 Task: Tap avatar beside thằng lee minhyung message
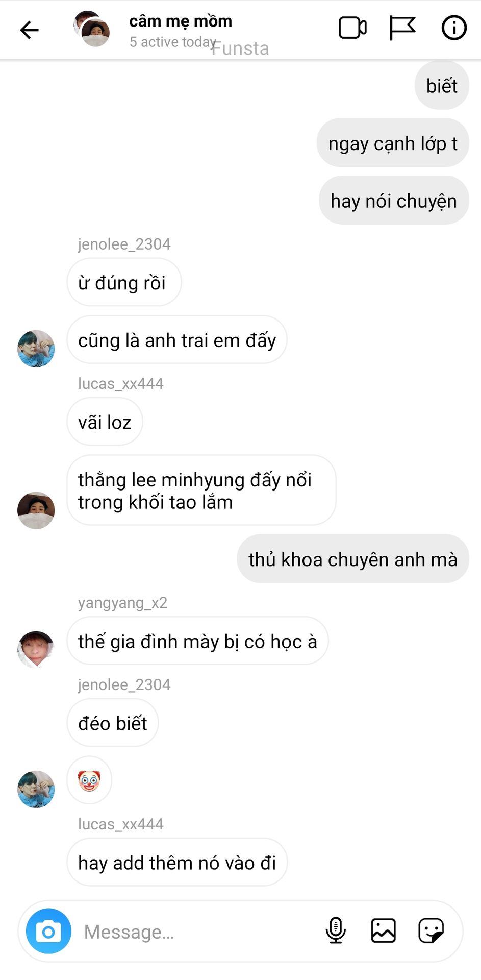click(x=36, y=510)
